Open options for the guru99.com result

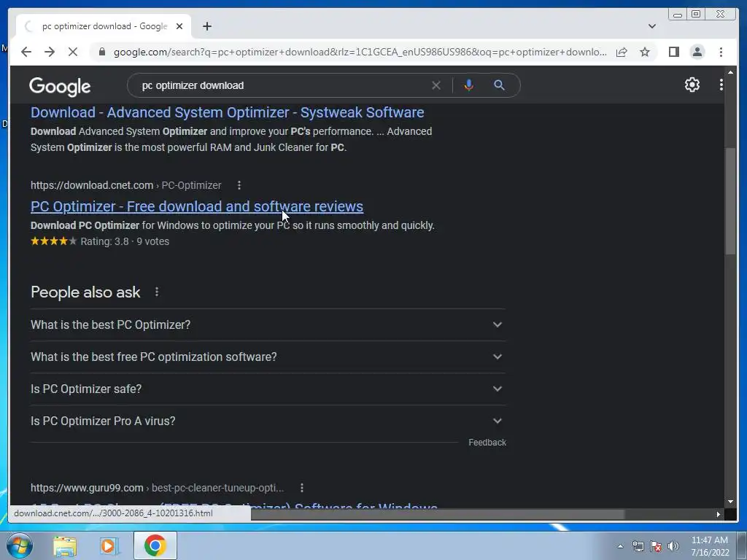(302, 488)
